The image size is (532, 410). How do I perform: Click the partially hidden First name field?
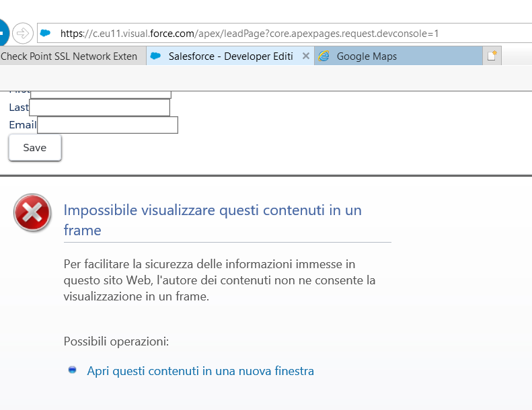click(x=101, y=94)
